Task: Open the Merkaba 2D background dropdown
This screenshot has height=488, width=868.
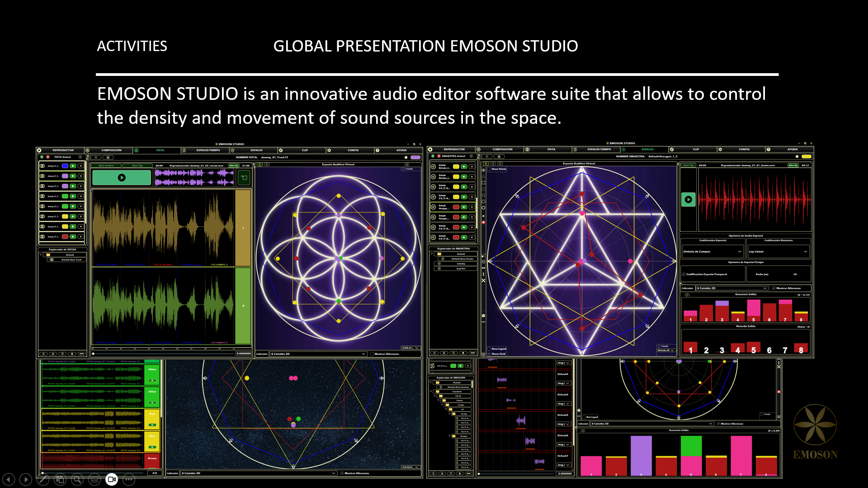Action: coord(666,350)
